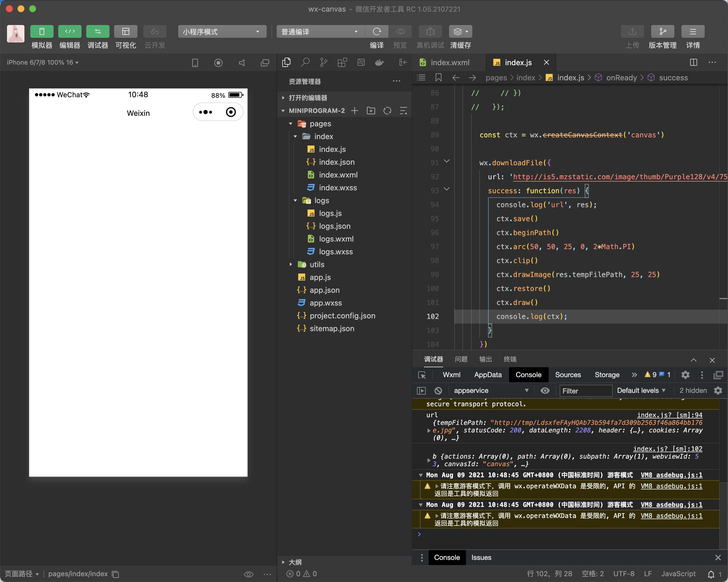
Task: Toggle the editor panel button
Action: tap(70, 32)
